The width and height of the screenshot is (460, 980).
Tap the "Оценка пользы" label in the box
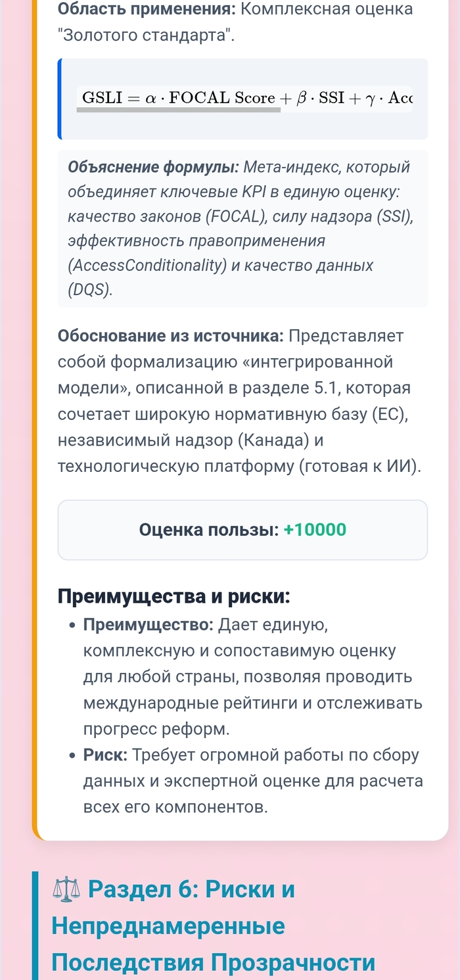(209, 530)
